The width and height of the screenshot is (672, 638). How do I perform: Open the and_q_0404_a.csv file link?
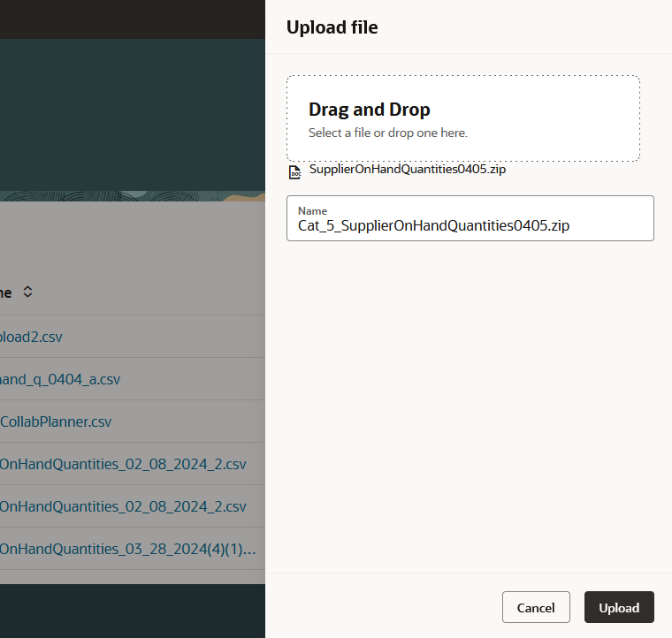[60, 379]
